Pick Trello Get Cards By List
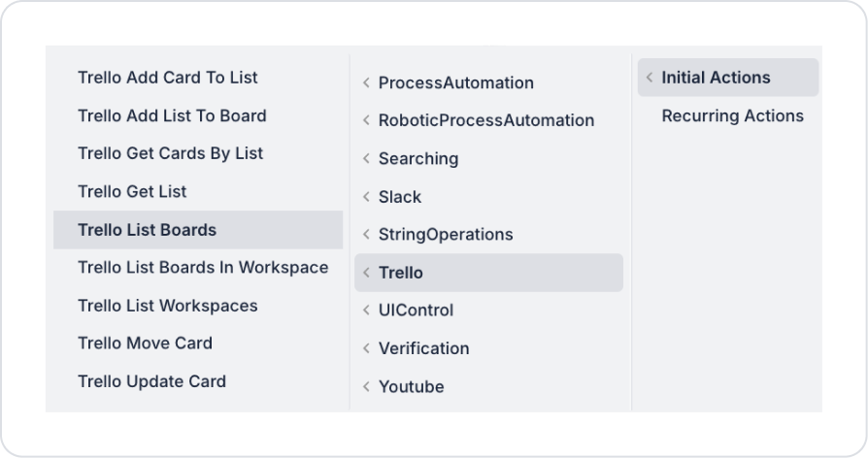868x458 pixels. (x=171, y=153)
